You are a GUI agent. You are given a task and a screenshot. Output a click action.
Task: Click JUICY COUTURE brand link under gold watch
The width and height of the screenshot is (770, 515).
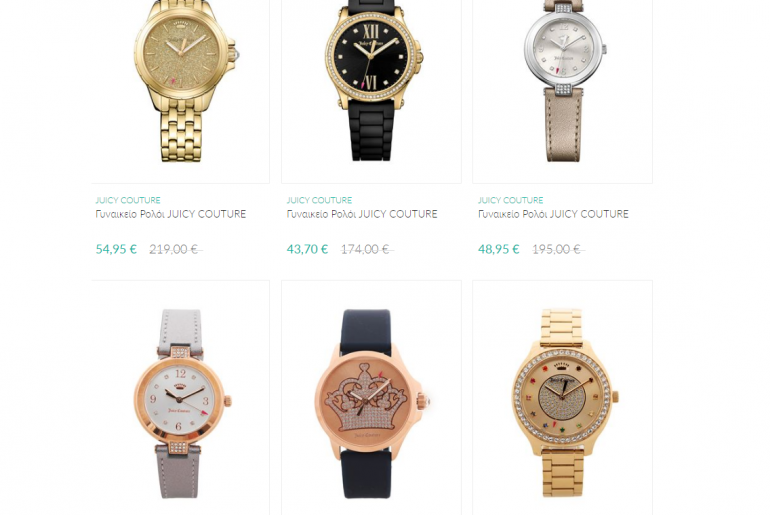point(128,200)
